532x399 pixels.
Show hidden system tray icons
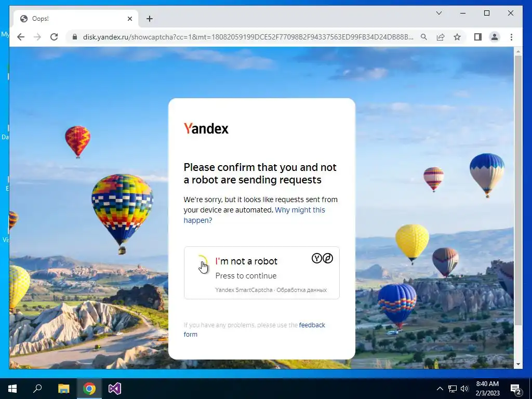pos(440,389)
